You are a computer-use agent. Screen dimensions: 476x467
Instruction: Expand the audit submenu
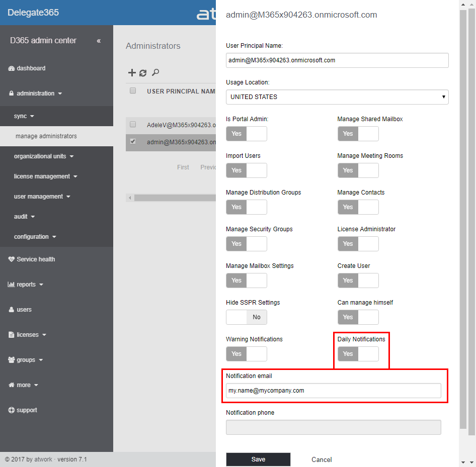click(24, 217)
